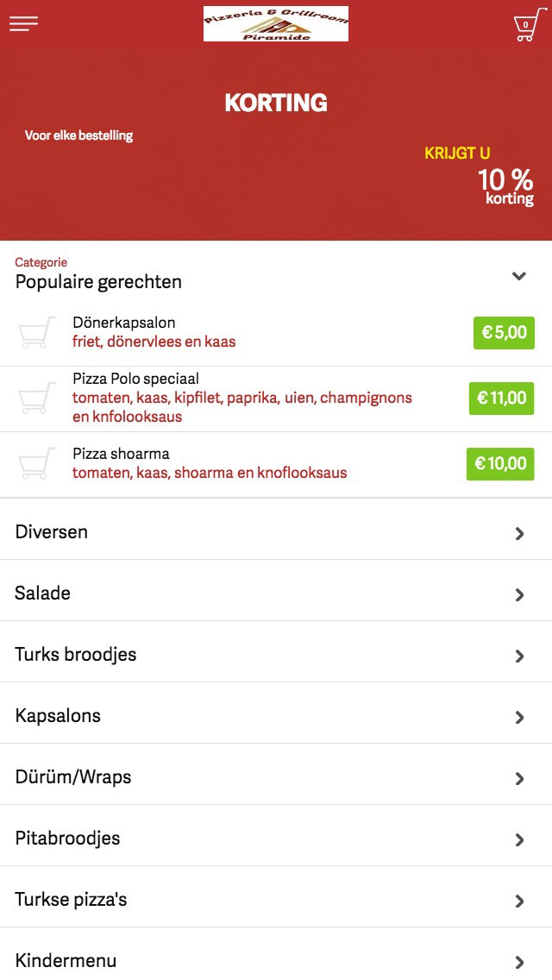
Task: Click the Pizzeria Piramide logo
Action: pyautogui.click(x=276, y=24)
